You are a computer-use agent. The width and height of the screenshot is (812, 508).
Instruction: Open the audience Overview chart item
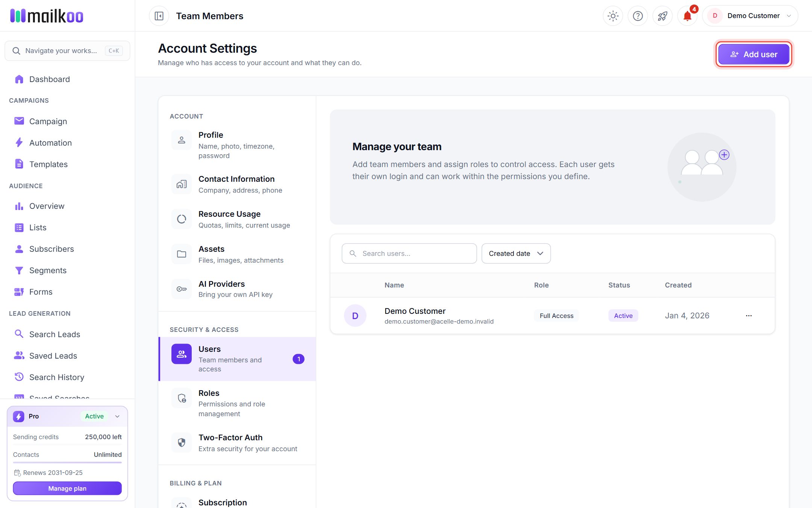point(67,206)
